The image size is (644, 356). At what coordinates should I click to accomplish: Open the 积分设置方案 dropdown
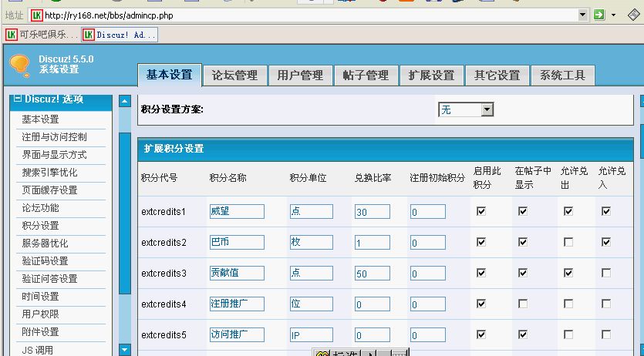point(466,109)
